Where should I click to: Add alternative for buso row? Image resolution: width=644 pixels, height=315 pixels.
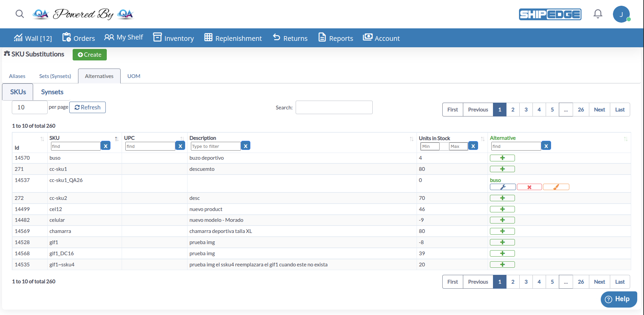(x=502, y=158)
